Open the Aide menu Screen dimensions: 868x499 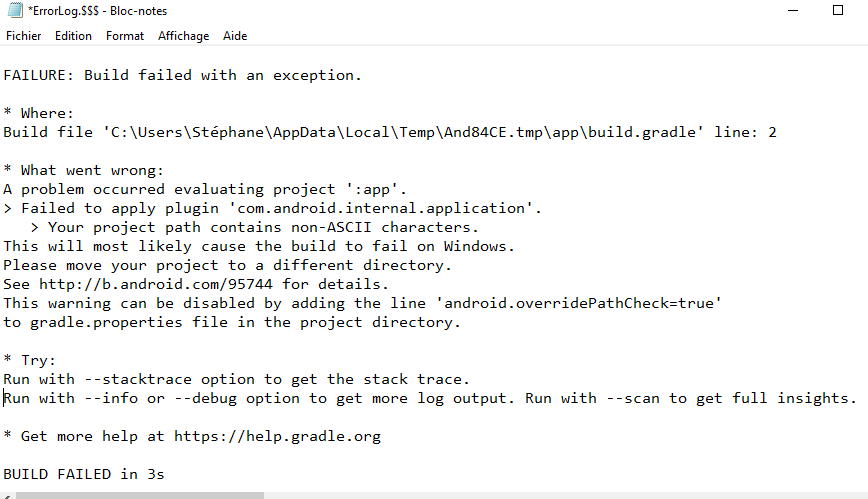coord(235,36)
